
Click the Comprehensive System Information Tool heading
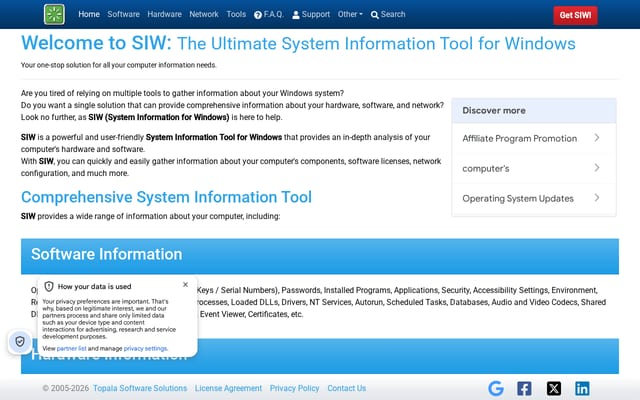[x=166, y=197]
